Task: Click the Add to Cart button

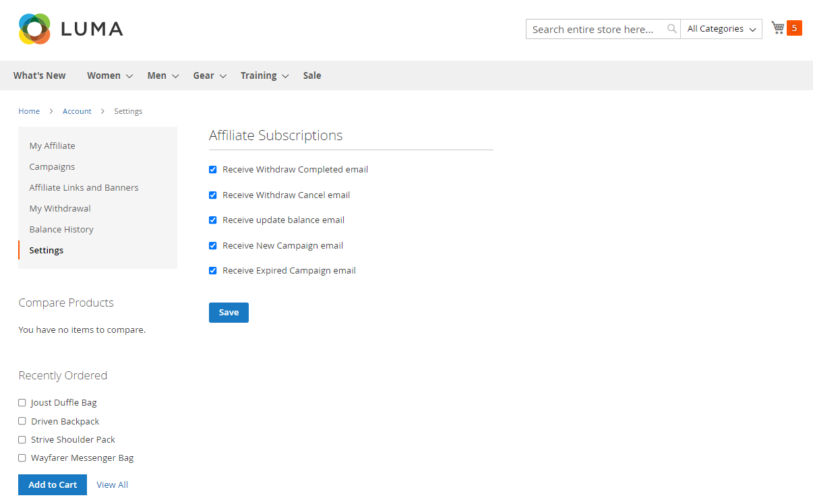Action: point(53,484)
